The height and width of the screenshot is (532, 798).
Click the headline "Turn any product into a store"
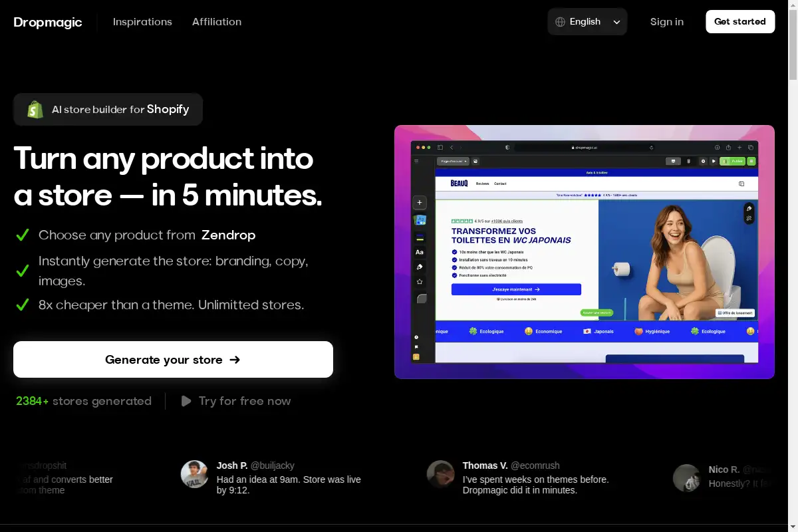[x=168, y=176]
